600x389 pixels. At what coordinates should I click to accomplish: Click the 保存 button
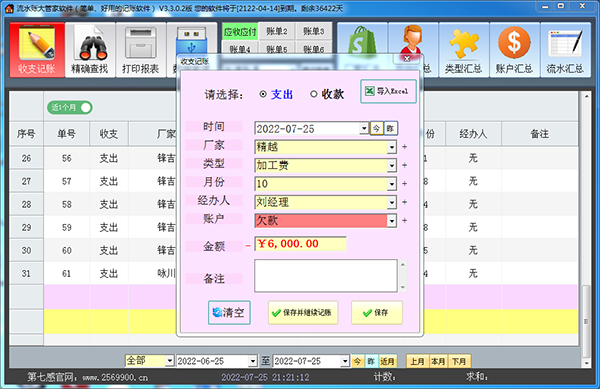[x=377, y=313]
